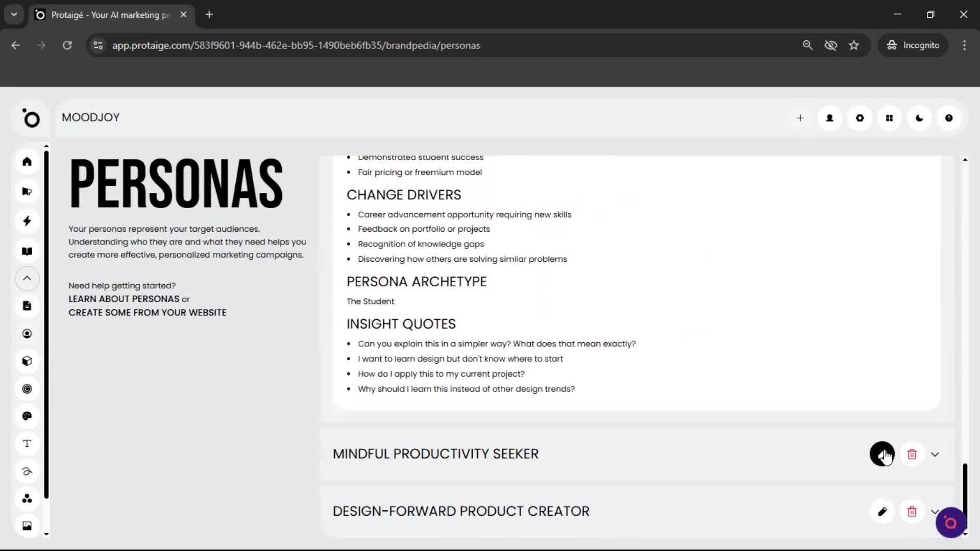Open the settings gear in top toolbar
Image resolution: width=980 pixels, height=551 pixels.
860,118
